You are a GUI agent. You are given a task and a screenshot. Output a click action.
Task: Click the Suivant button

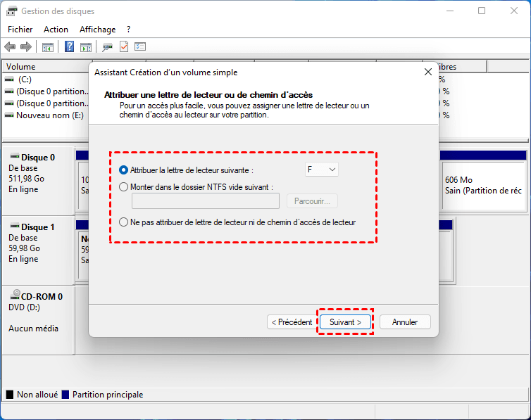point(345,322)
